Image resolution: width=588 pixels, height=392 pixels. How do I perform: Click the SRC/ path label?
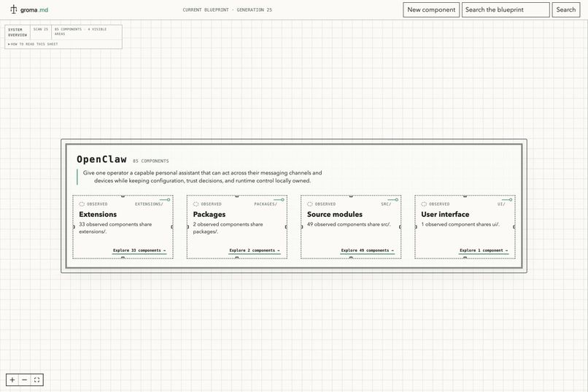click(x=386, y=204)
